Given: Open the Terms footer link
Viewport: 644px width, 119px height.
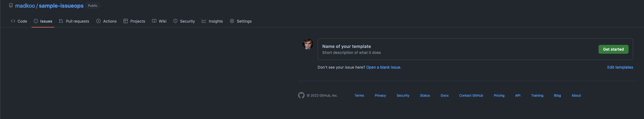Looking at the screenshot, I should coord(359,96).
